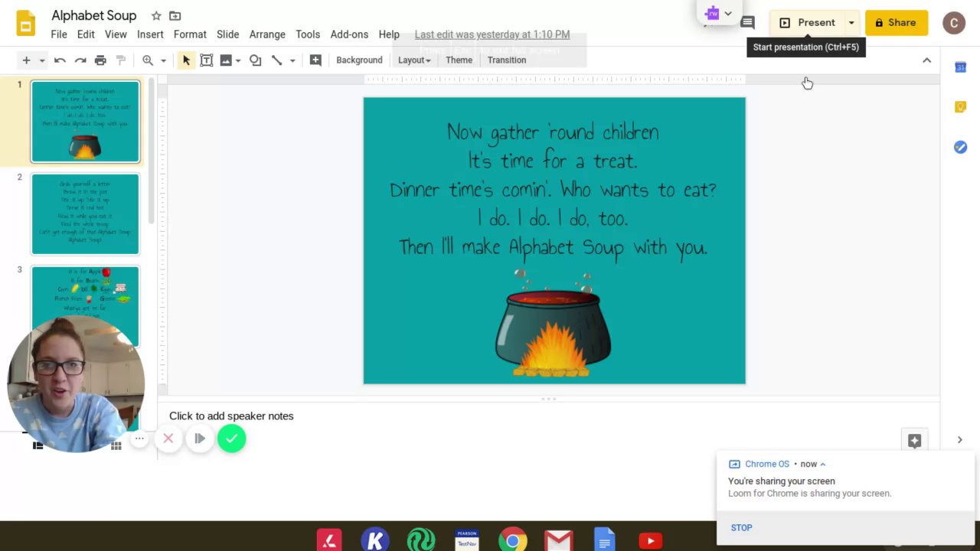This screenshot has height=551, width=980.
Task: Open the Format menu
Action: coord(190,34)
